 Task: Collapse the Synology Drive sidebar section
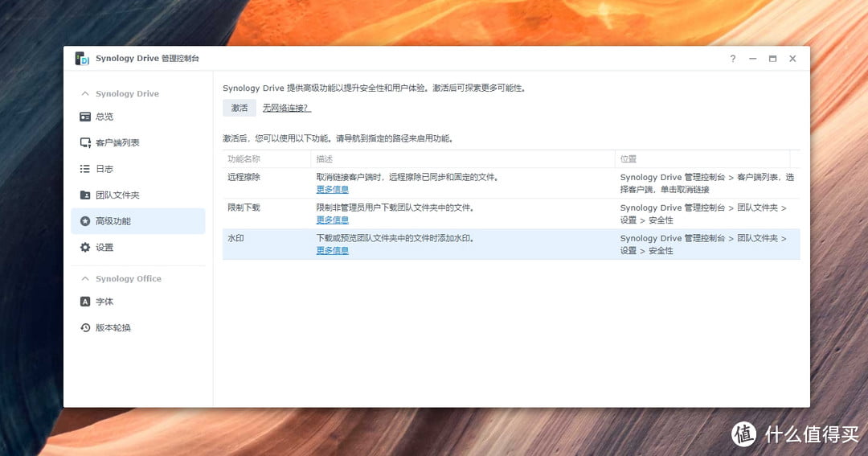(x=84, y=93)
